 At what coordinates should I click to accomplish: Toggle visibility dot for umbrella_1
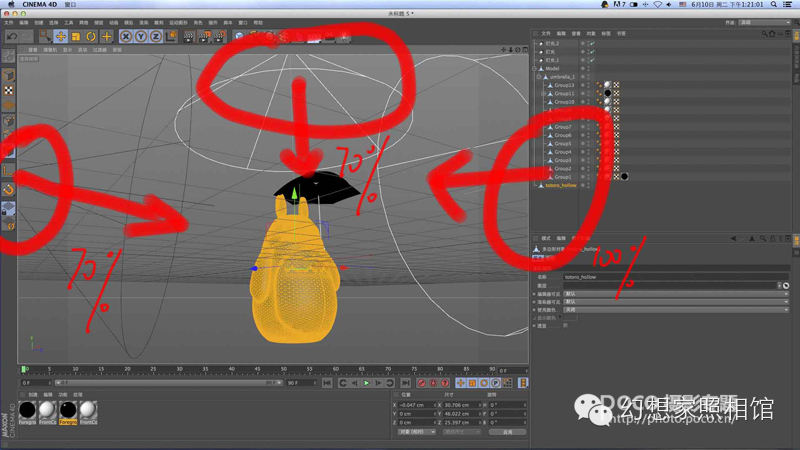tap(583, 77)
